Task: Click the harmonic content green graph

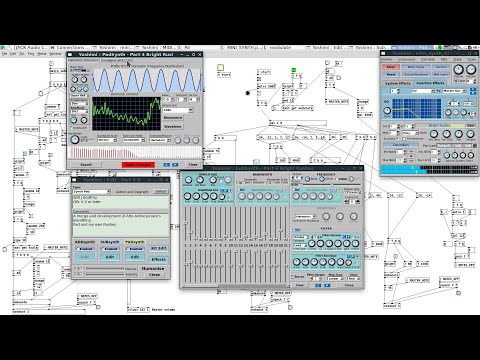Action: [126, 114]
